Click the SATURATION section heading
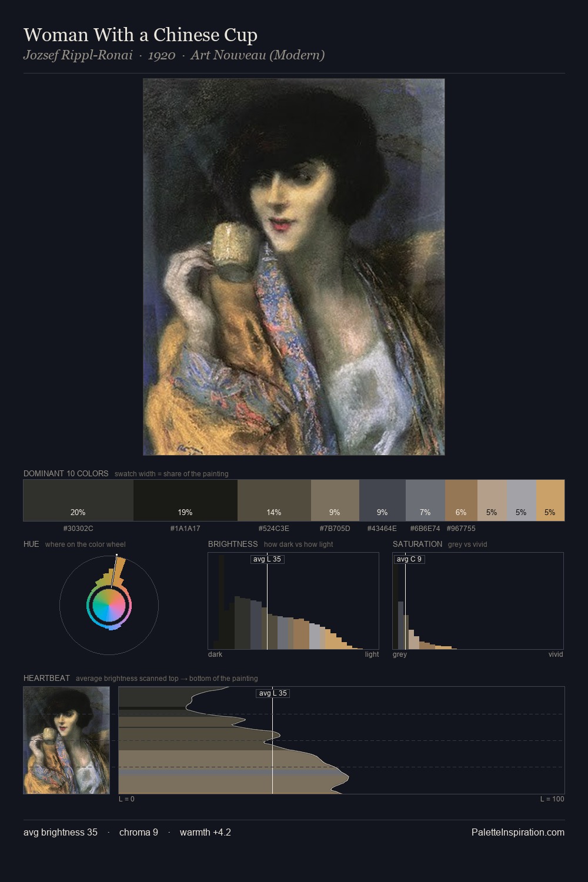The height and width of the screenshot is (882, 588). [417, 544]
